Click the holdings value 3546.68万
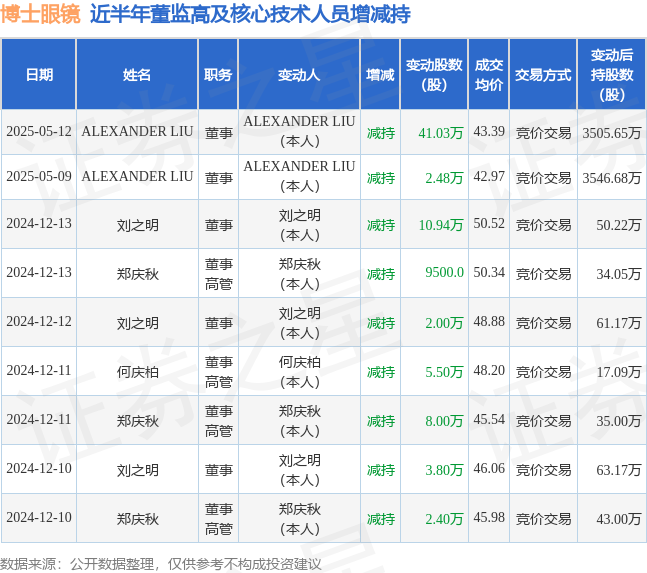This screenshot has height=573, width=647. (x=612, y=178)
